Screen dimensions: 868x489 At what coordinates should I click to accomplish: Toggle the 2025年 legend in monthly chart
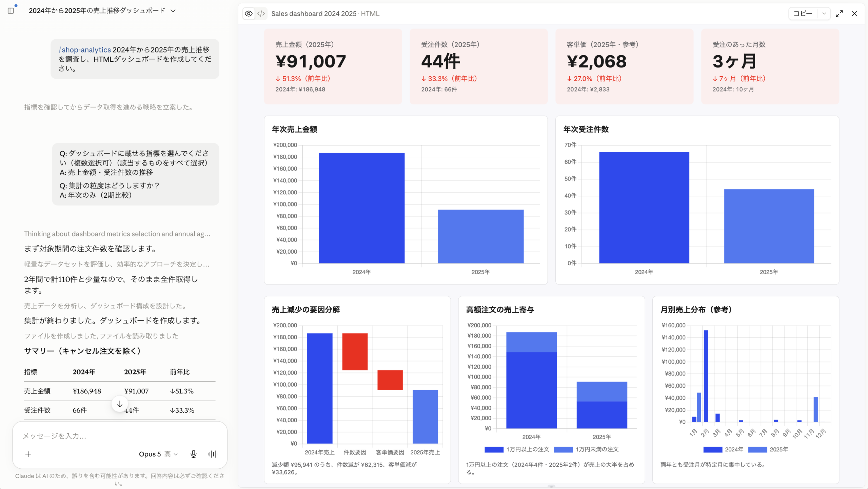(757, 450)
